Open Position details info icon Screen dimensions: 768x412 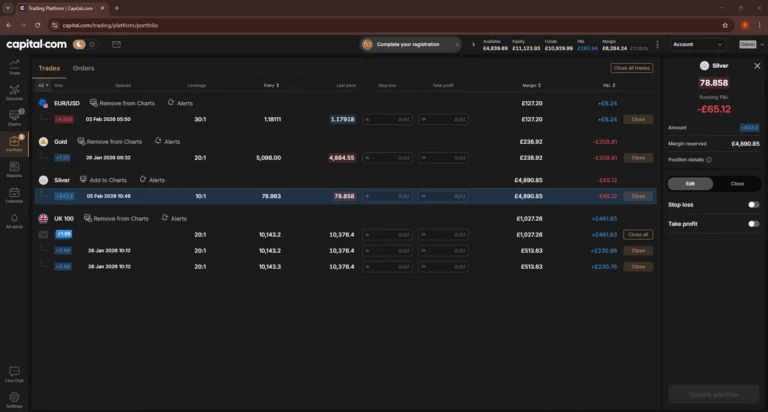coord(709,160)
